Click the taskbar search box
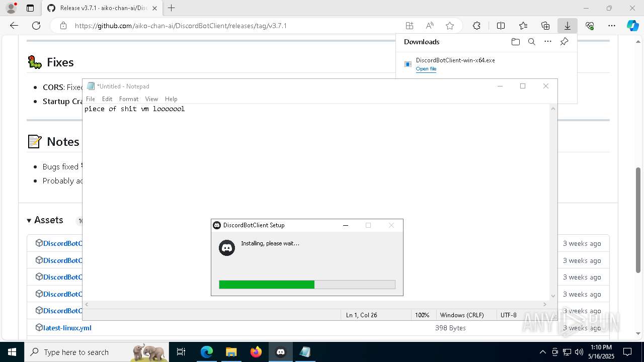Image resolution: width=644 pixels, height=362 pixels. 97,352
